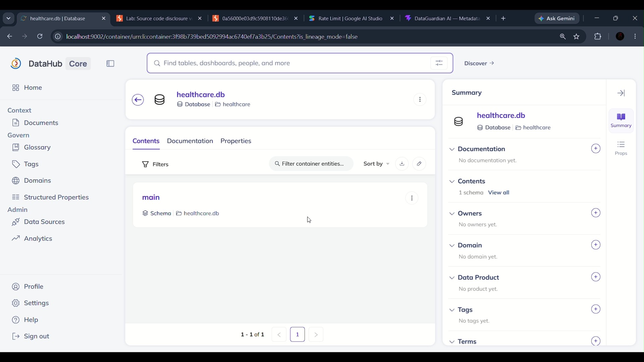Add a data product with the plus icon
Viewport: 644px width, 362px height.
[x=596, y=277]
